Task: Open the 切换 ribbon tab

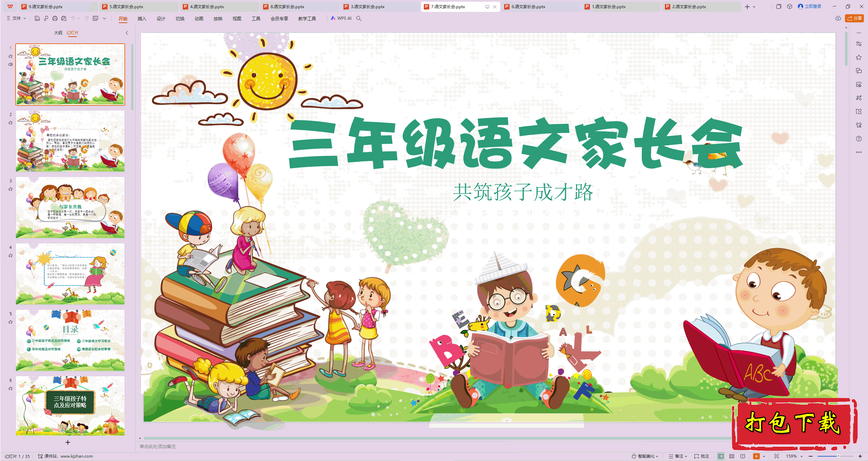Action: coord(180,19)
